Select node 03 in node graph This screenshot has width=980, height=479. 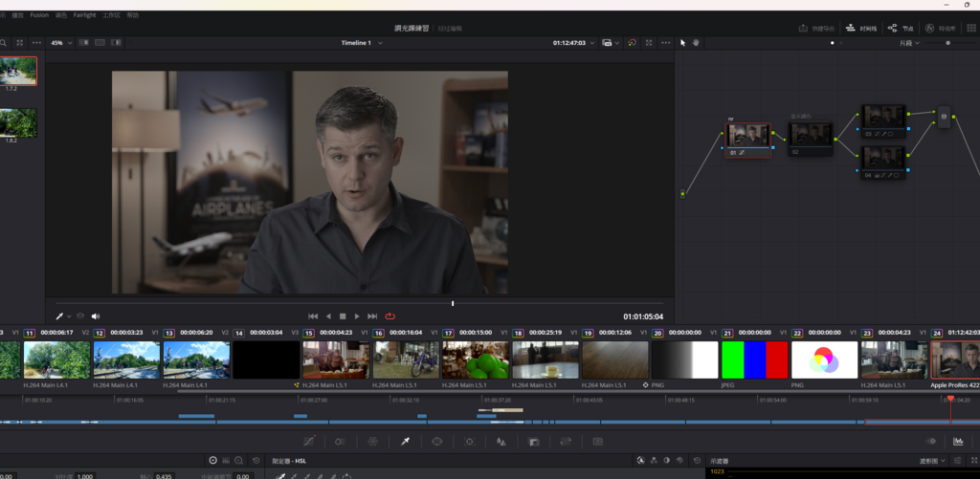[x=883, y=121]
